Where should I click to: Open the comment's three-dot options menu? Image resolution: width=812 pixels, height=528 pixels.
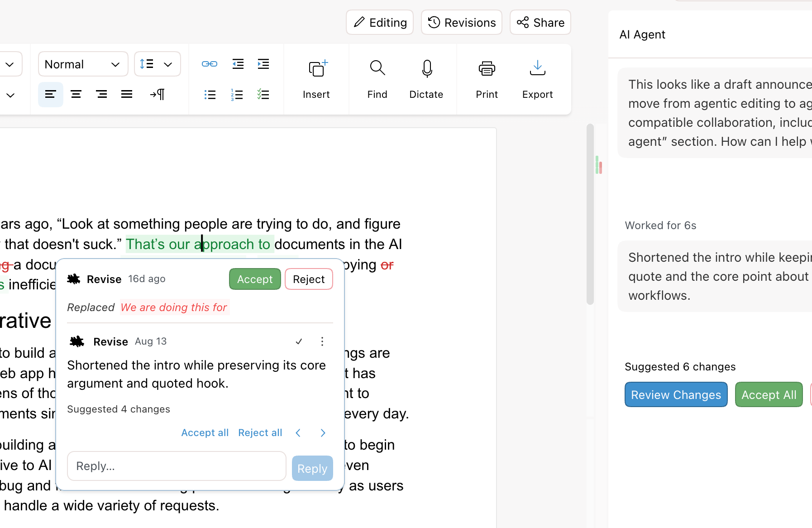(x=322, y=341)
